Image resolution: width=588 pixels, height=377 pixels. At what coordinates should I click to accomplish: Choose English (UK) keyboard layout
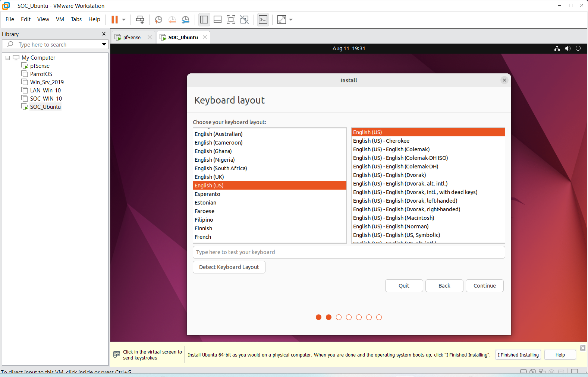pos(270,177)
